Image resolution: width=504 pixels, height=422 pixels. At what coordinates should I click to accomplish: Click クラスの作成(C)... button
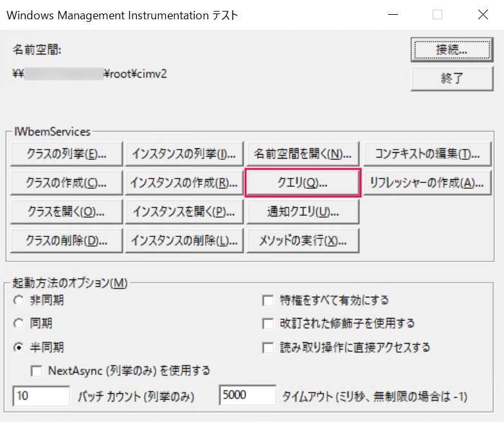pos(66,182)
